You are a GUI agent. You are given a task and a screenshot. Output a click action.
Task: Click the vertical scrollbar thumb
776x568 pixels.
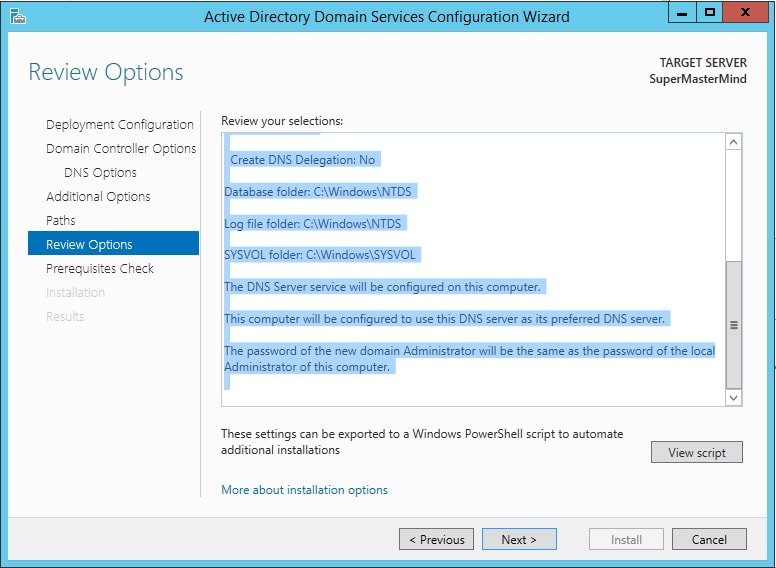point(734,324)
